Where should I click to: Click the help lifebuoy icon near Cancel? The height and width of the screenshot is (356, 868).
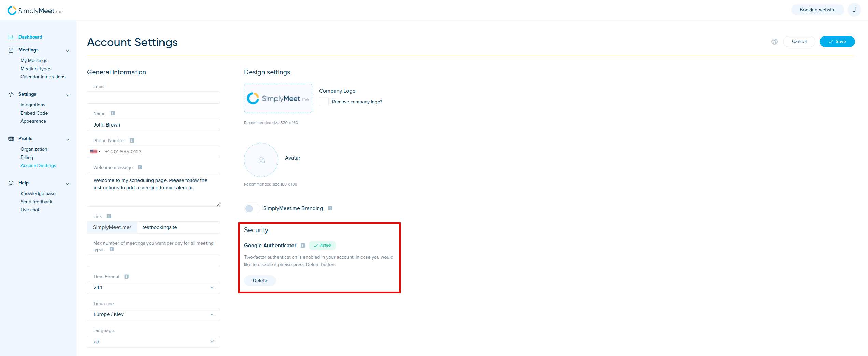(774, 42)
